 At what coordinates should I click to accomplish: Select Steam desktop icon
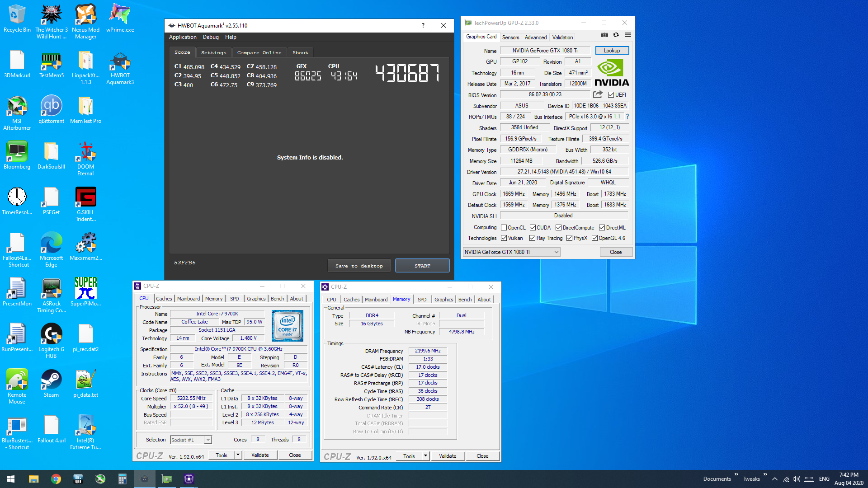point(52,383)
